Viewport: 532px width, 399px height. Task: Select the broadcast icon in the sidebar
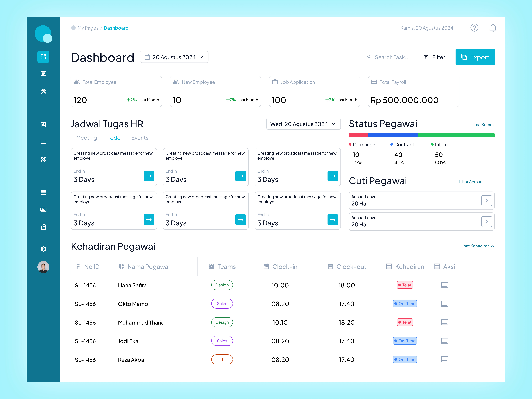(43, 91)
